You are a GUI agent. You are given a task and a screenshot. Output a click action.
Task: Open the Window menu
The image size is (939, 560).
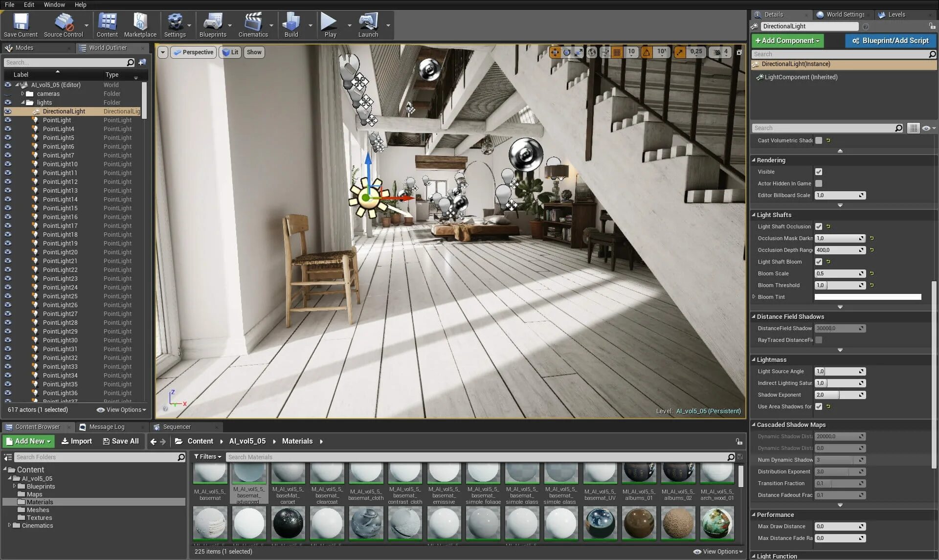click(x=54, y=4)
